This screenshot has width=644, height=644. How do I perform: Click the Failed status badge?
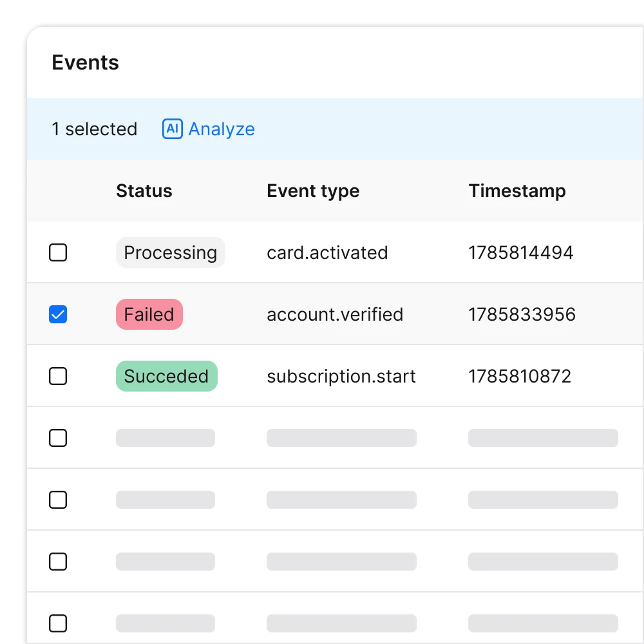click(149, 314)
